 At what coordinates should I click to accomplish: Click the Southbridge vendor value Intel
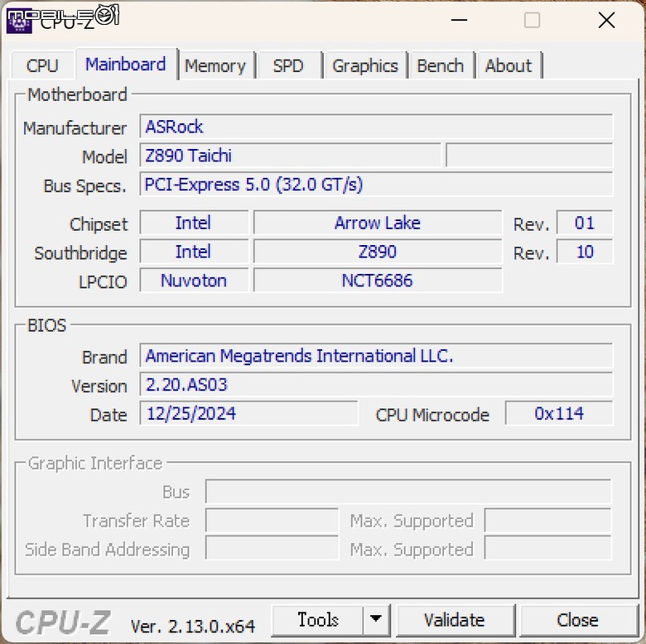click(194, 252)
